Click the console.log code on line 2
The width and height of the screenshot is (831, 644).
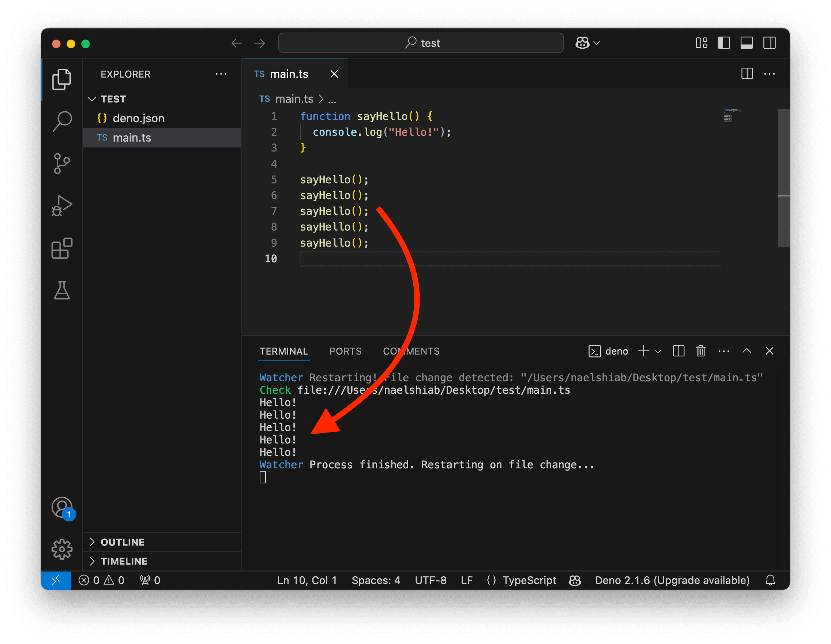381,132
